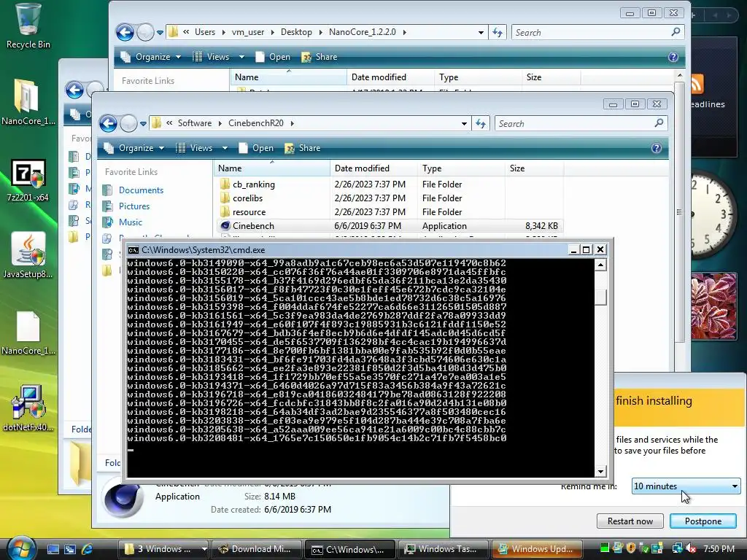This screenshot has height=560, width=747.
Task: Launch Internet Explorer from quick launch
Action: pyautogui.click(x=88, y=549)
